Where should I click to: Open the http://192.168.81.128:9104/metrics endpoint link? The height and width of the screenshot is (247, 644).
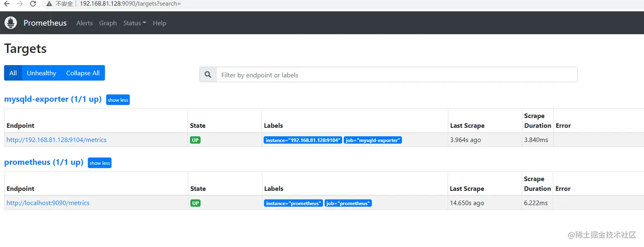click(x=57, y=140)
